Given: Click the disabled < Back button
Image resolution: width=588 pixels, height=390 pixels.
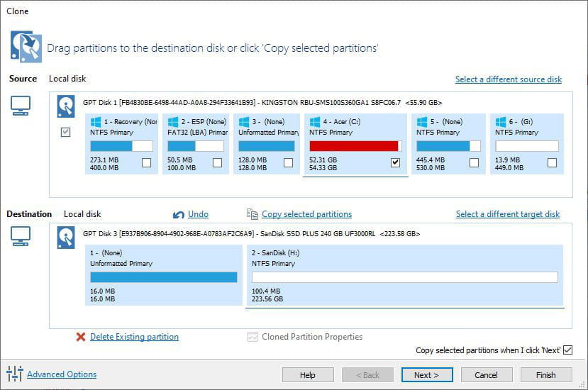Looking at the screenshot, I should 367,374.
